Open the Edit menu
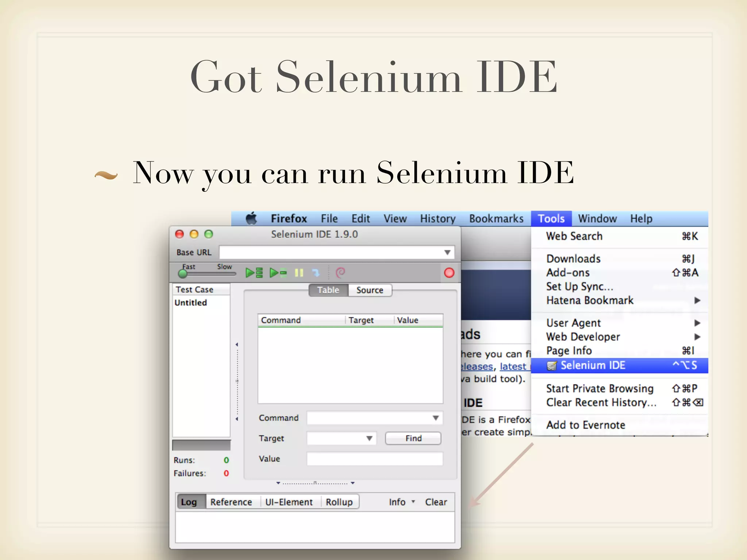 coord(361,219)
